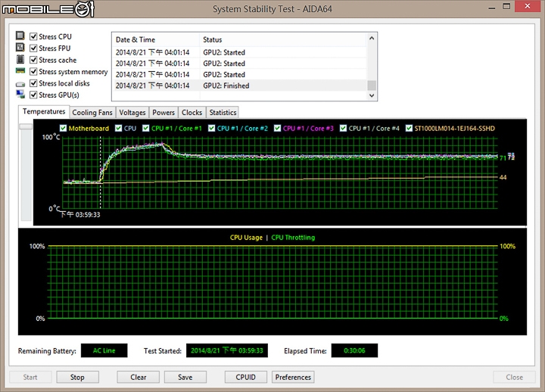Click the log list scrollbar thumb
Viewport: 545px width, 392px height.
pos(372,86)
